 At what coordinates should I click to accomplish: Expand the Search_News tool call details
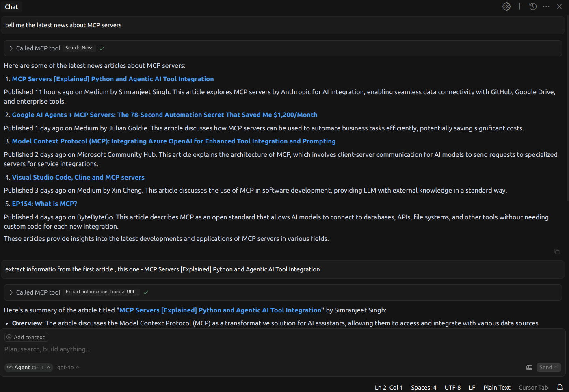tap(11, 48)
